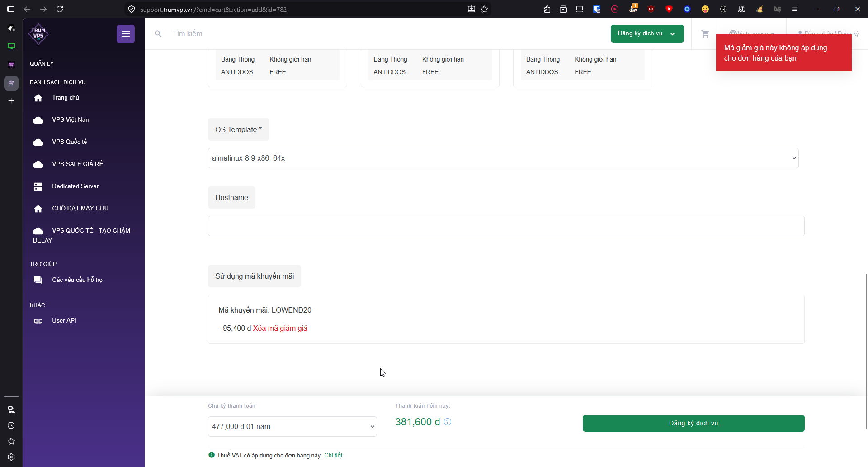Open the site security shield info
The width and height of the screenshot is (868, 467).
[132, 9]
